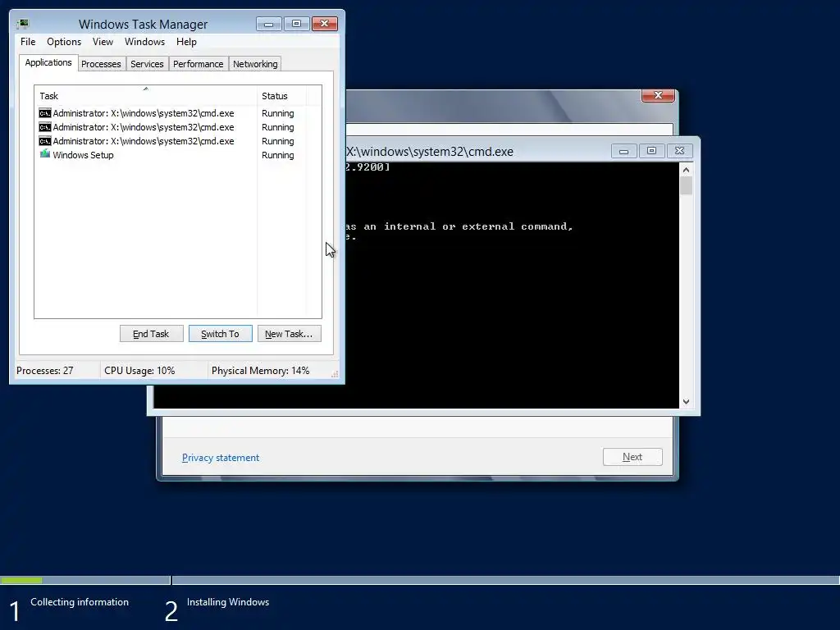Screen dimensions: 840x630
Task: Select the Running status of Windows Setup
Action: 277,155
